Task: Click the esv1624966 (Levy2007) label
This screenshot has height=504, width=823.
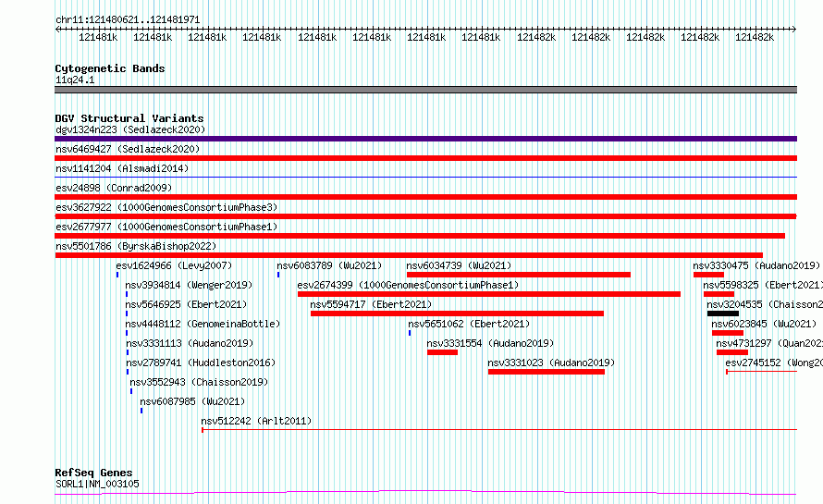Action: pyautogui.click(x=174, y=265)
